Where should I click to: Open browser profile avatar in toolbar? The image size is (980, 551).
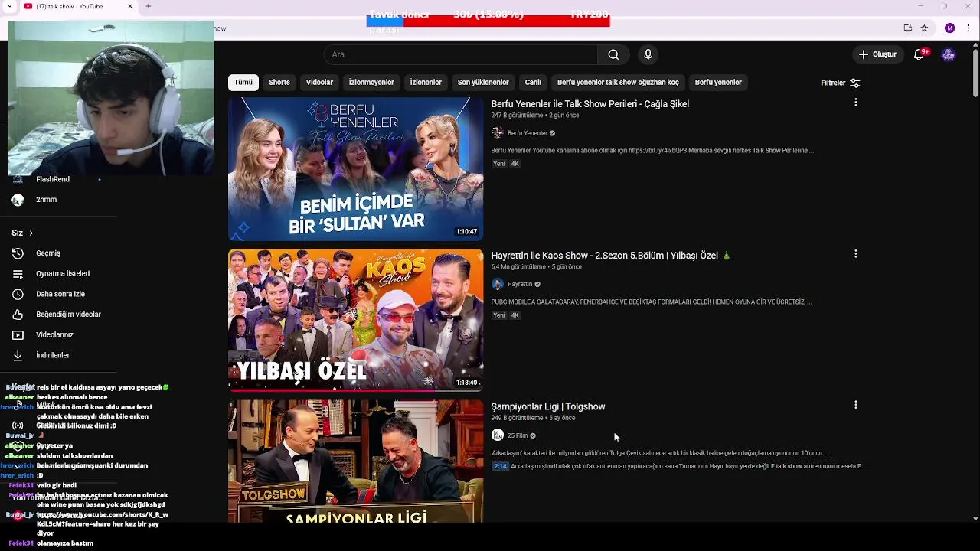pyautogui.click(x=950, y=28)
